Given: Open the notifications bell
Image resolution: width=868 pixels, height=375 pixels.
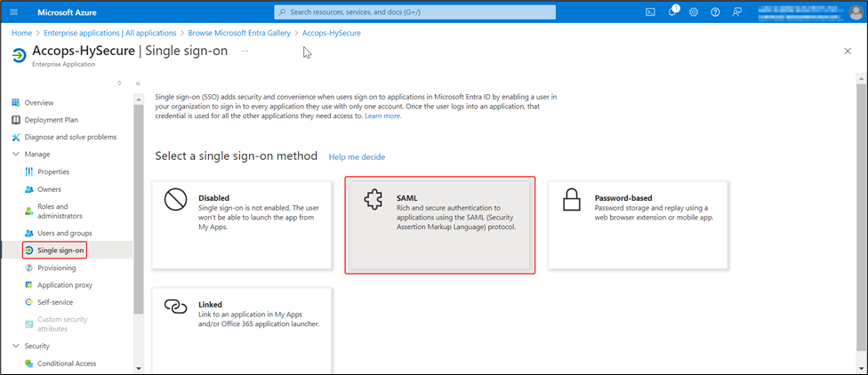Looking at the screenshot, I should (x=672, y=12).
